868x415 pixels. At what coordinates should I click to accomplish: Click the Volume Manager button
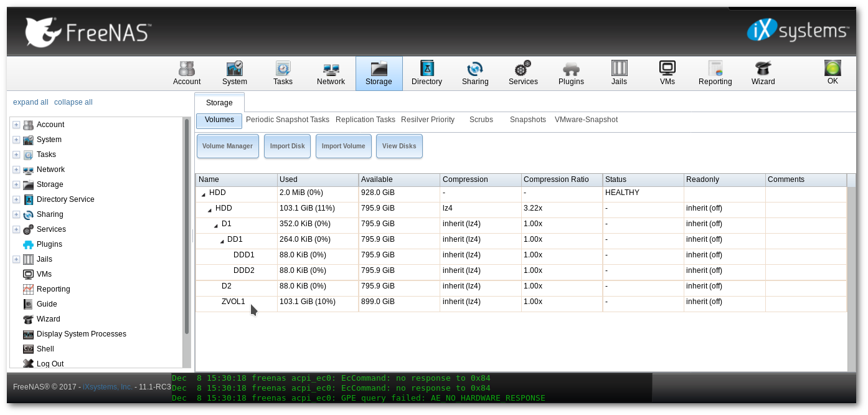(227, 146)
